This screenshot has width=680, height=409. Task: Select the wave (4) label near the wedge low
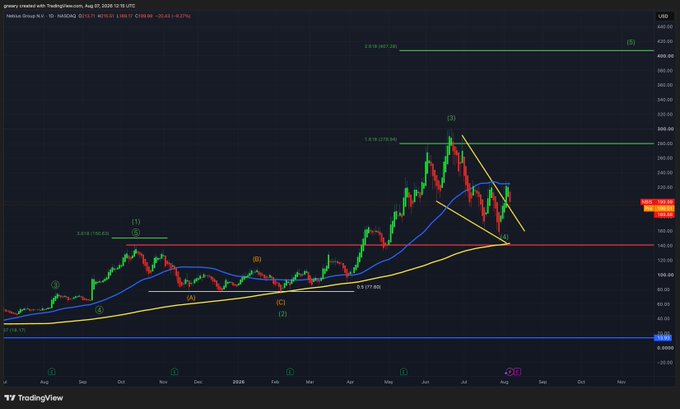pos(504,237)
